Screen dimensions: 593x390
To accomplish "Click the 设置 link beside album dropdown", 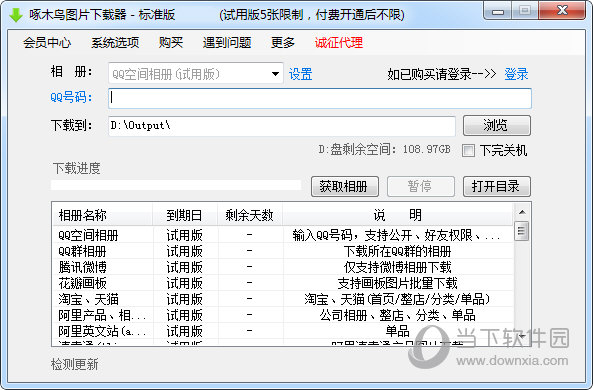I will pos(300,74).
